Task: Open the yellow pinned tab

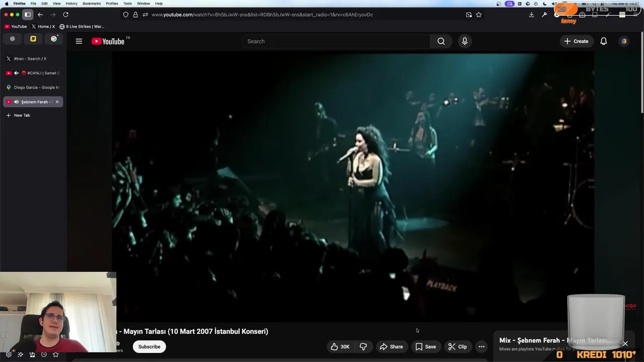Action: tap(33, 39)
